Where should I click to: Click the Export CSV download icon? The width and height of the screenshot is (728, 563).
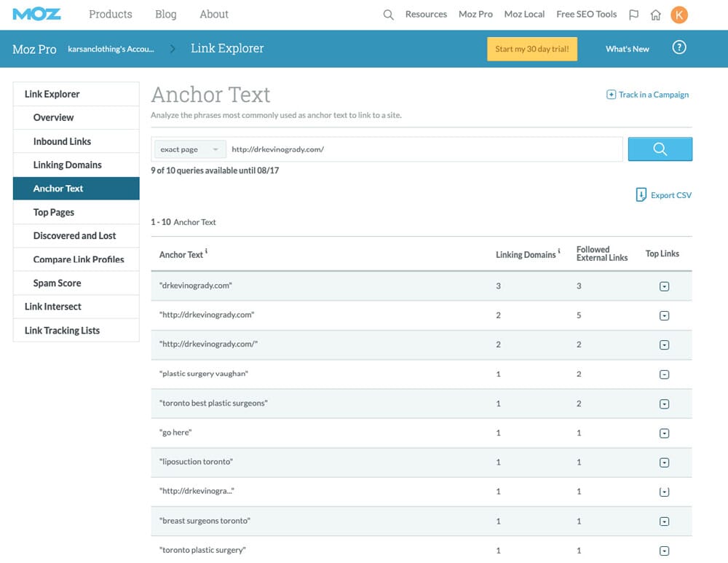[x=641, y=194]
